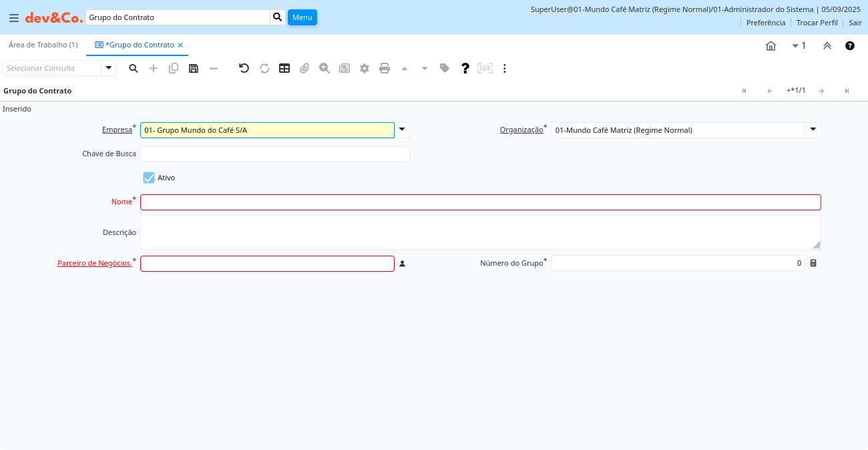868x450 pixels.
Task: Click the Undo changes icon
Action: (x=244, y=68)
